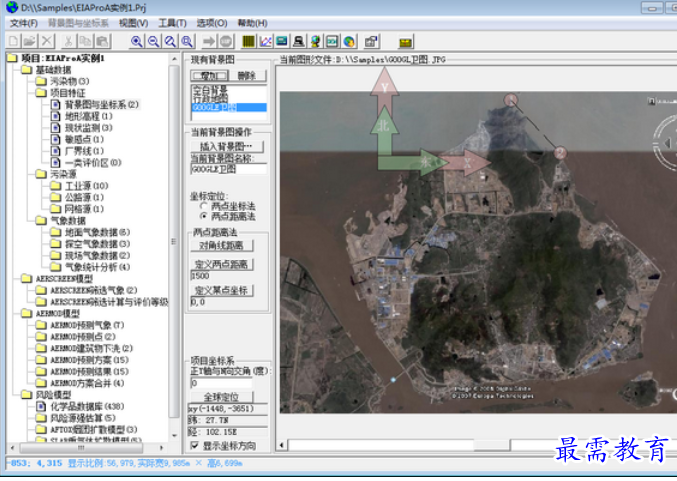677x481 pixels.
Task: Click the New file toolbar icon
Action: pos(13,41)
